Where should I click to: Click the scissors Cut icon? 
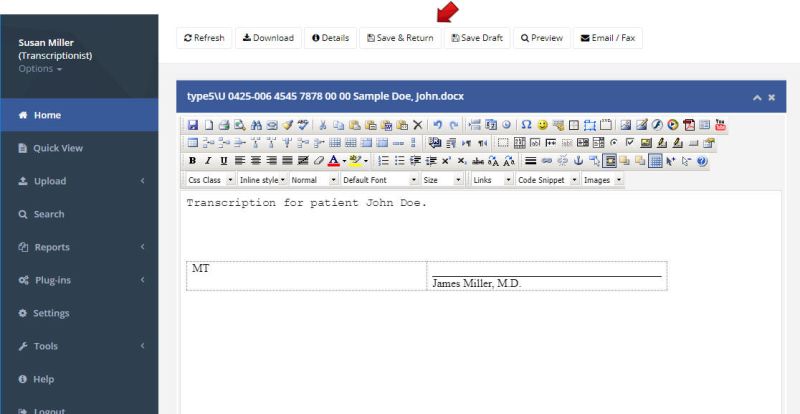click(324, 125)
